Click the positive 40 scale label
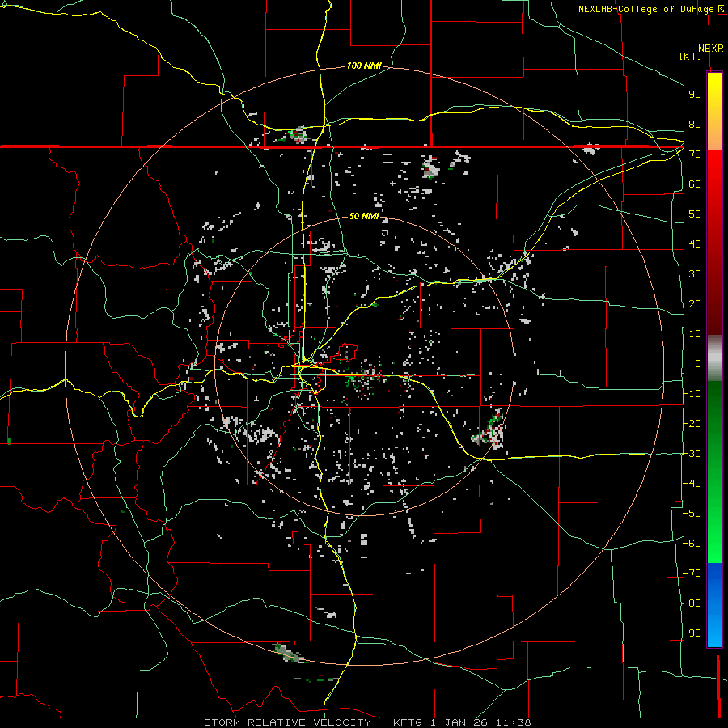This screenshot has width=728, height=728. click(x=695, y=244)
